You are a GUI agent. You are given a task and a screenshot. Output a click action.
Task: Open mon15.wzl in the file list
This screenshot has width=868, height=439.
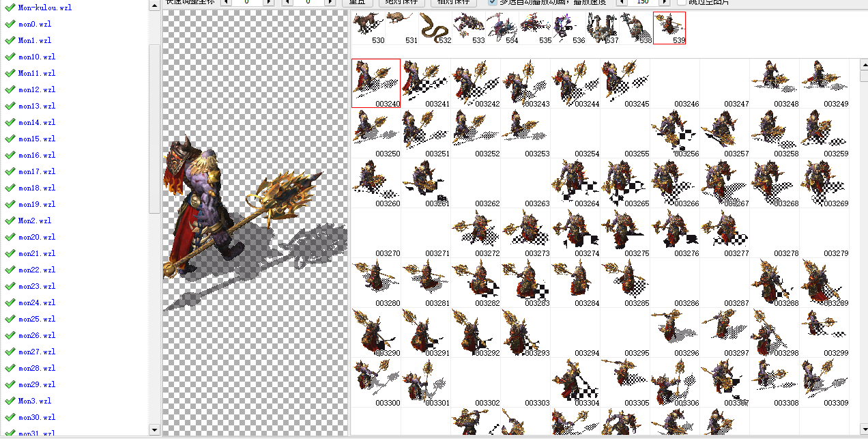click(x=37, y=139)
